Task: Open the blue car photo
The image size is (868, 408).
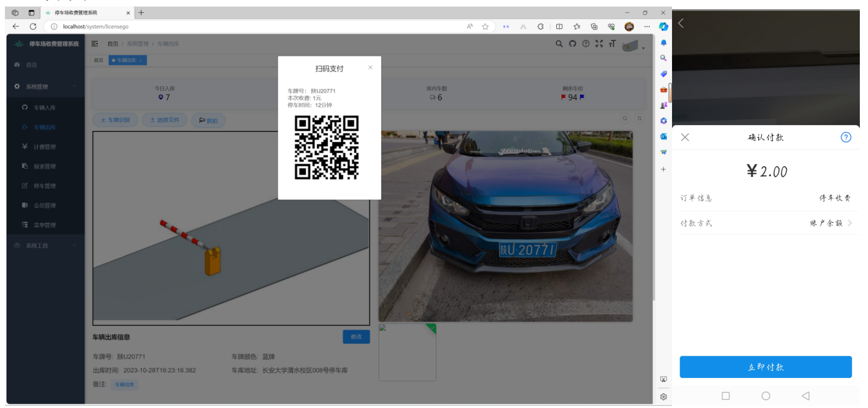Action: click(x=506, y=226)
